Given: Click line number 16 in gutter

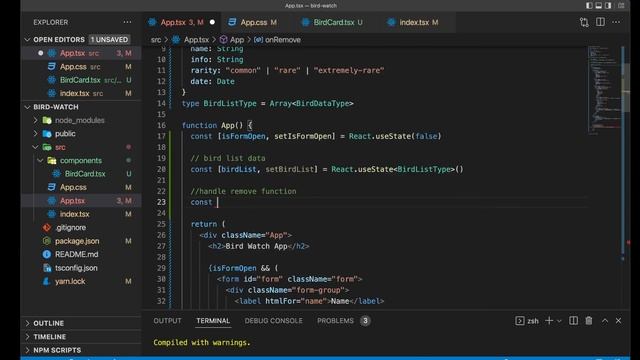Looking at the screenshot, I should 161,125.
